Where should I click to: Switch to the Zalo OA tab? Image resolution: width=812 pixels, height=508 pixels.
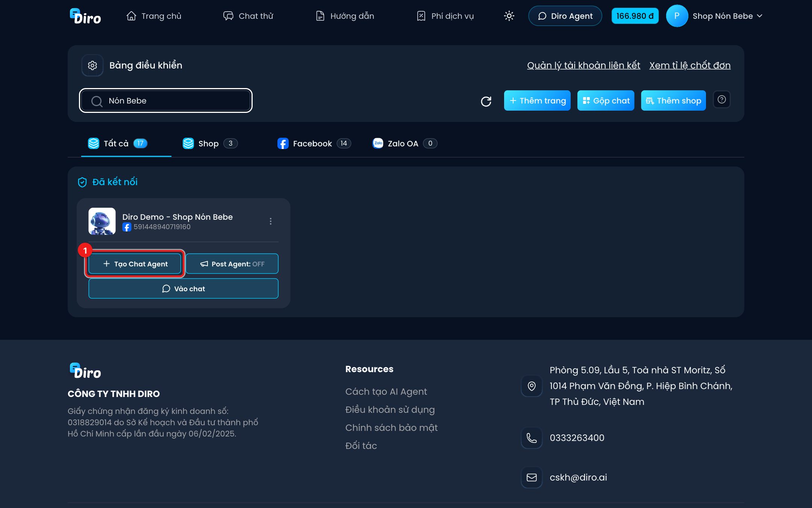(404, 143)
